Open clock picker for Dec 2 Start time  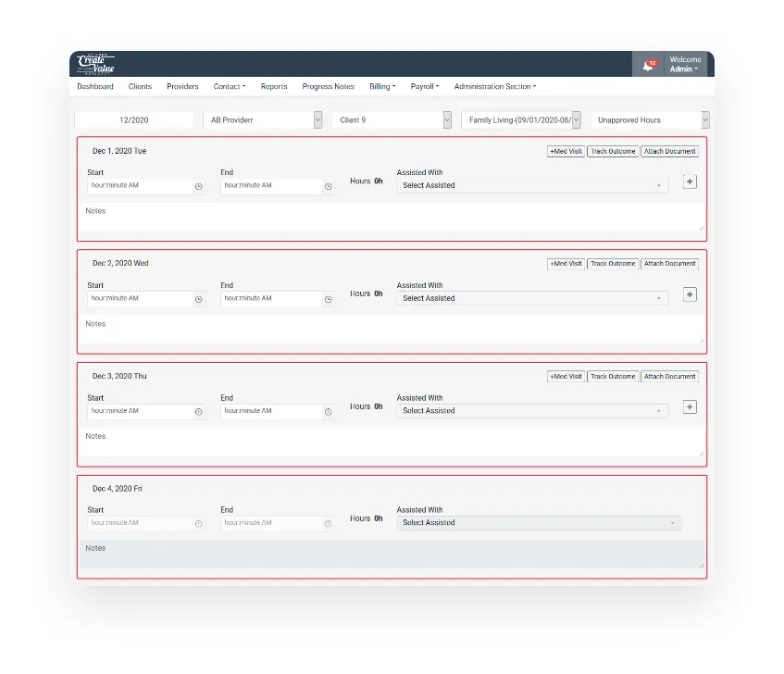coord(198,299)
